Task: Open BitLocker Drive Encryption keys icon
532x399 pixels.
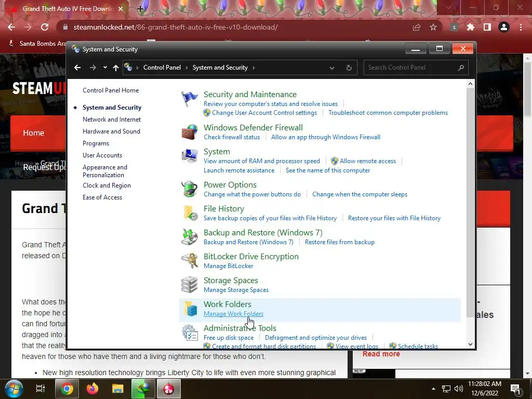Action: (x=189, y=261)
